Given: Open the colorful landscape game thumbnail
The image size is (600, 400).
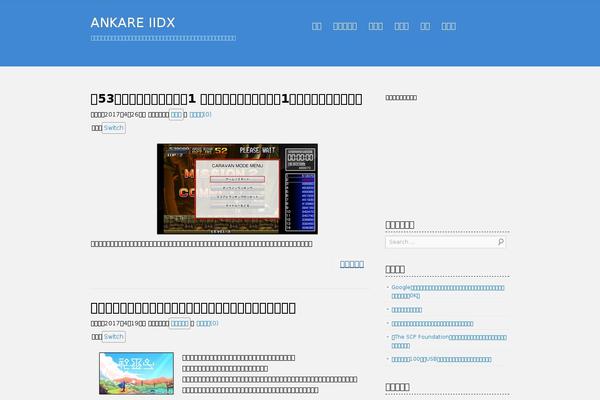Looking at the screenshot, I should click(136, 373).
